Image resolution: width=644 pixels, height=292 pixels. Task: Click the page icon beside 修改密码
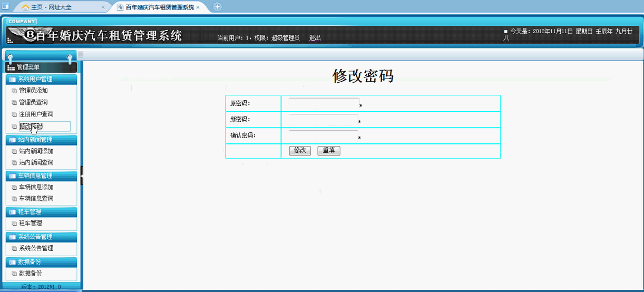pos(14,126)
